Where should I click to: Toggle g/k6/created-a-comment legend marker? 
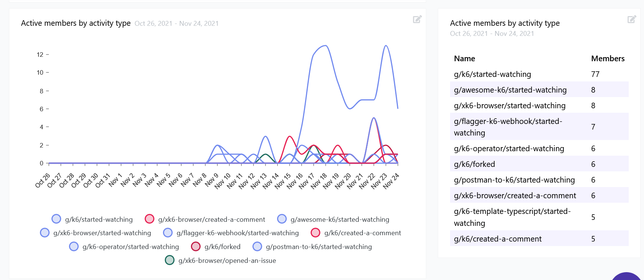point(315,233)
